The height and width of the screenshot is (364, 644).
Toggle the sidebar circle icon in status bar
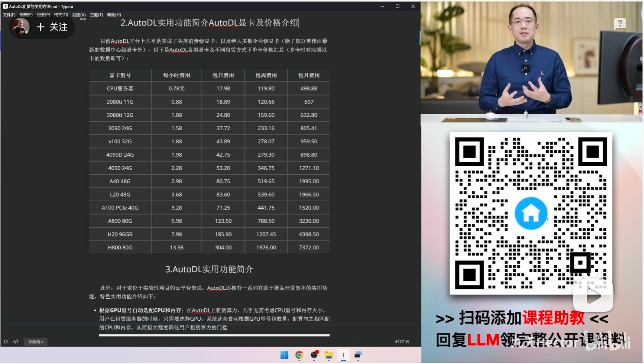6,342
